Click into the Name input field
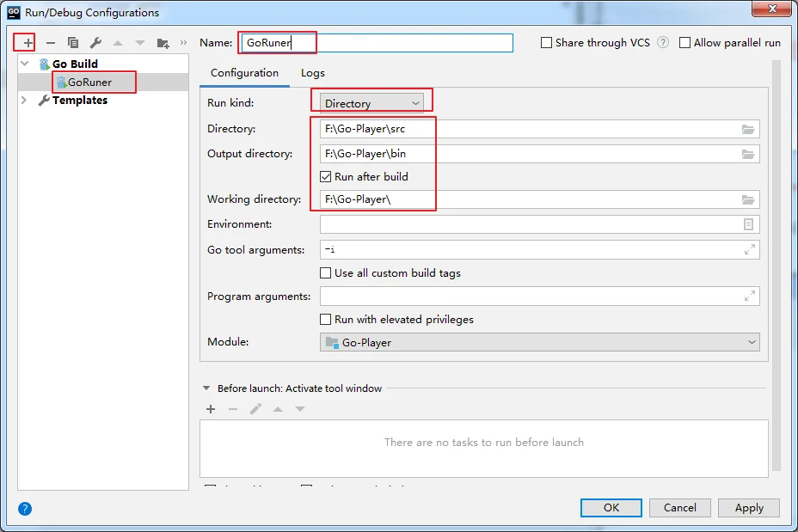The width and height of the screenshot is (798, 532). click(x=377, y=43)
